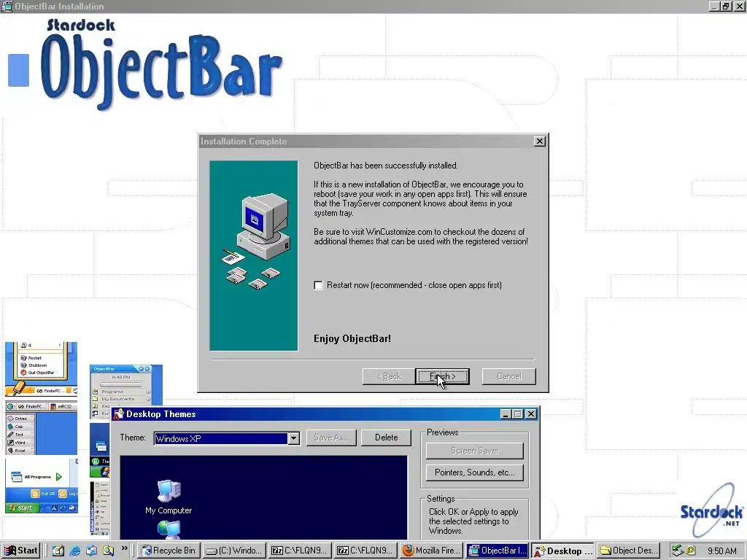Click the Enjoy ObjectBar! text
Viewport: 747px width, 560px height.
tap(352, 338)
